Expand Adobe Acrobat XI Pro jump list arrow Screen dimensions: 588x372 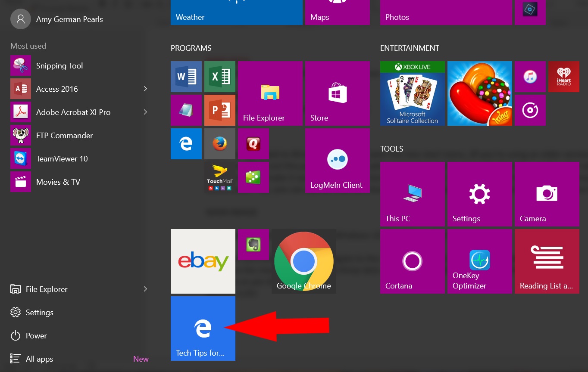click(x=145, y=112)
